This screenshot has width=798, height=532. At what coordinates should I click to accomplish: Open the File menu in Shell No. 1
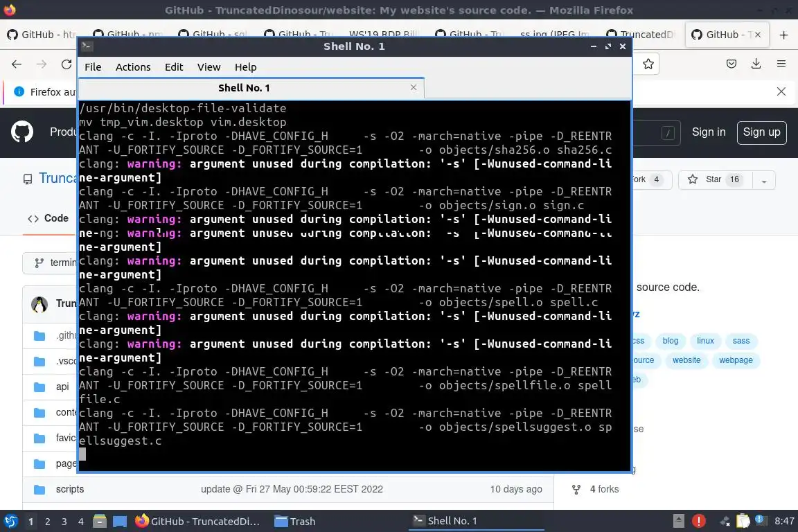(x=93, y=67)
